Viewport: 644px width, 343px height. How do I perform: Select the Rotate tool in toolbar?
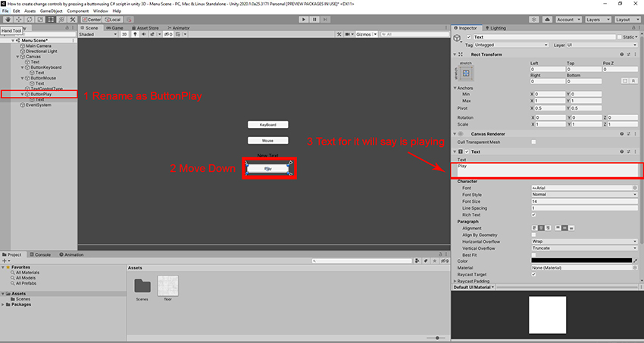(x=29, y=19)
